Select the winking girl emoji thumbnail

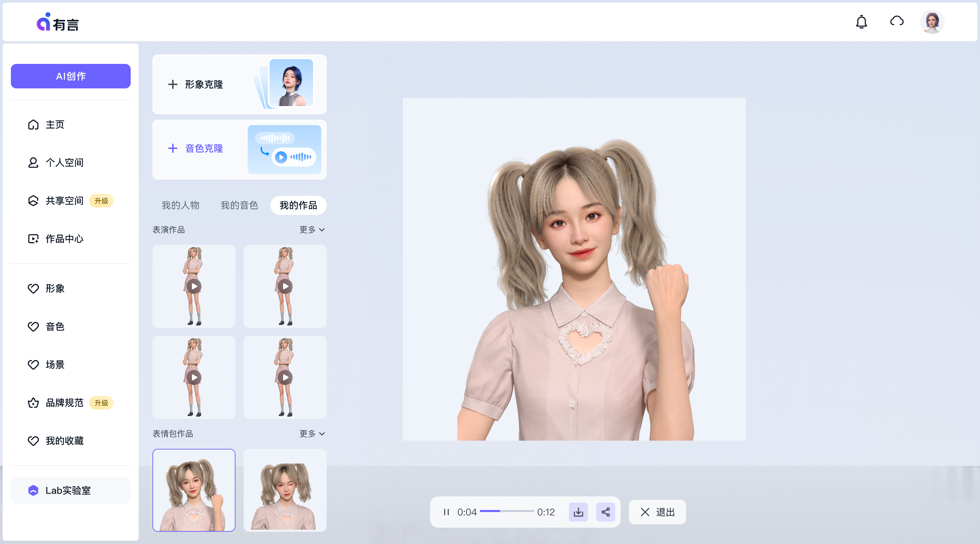(x=285, y=490)
